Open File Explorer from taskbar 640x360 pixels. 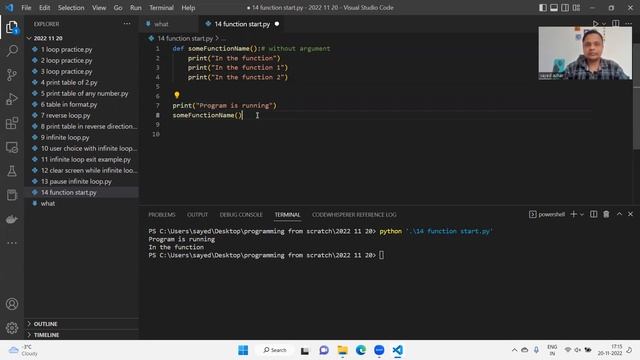point(342,350)
